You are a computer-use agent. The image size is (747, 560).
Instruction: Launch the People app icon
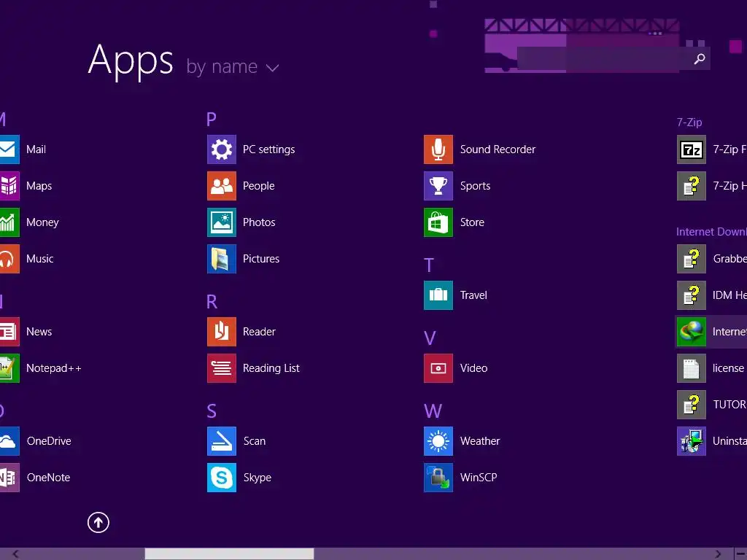[222, 186]
